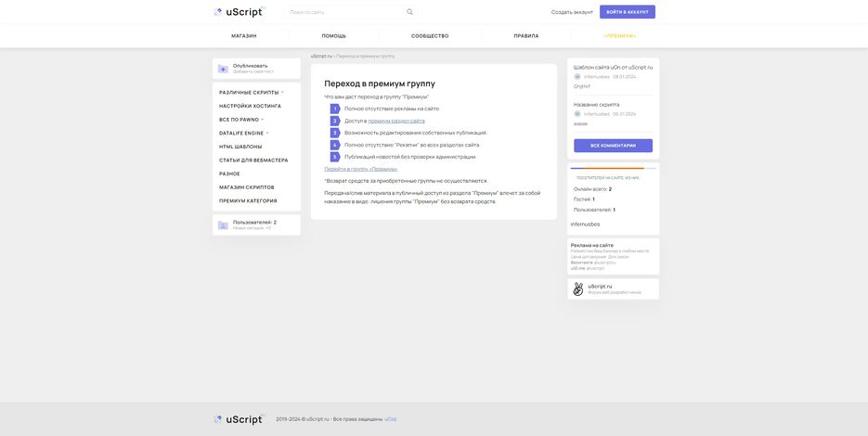This screenshot has height=436, width=868.
Task: Click the search magnifier icon
Action: 409,12
